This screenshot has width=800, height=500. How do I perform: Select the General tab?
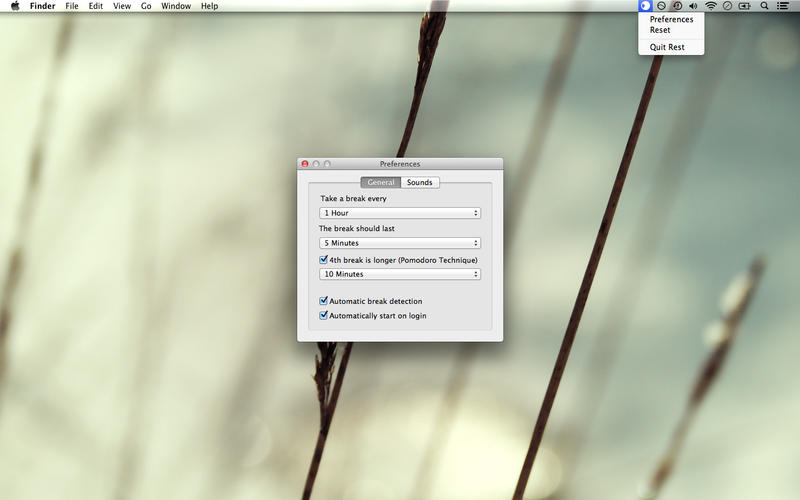point(381,182)
